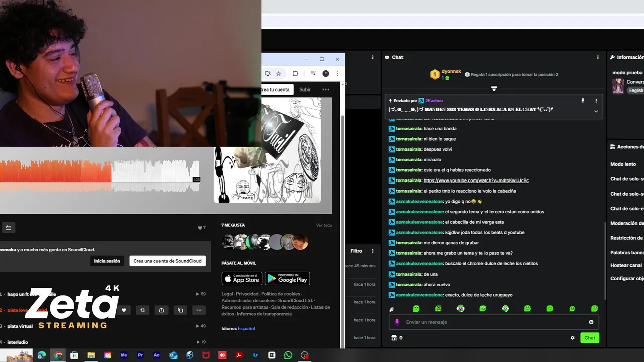Screen dimensions: 644x362
Task: Open Acrobat from the taskbar
Action: click(x=239, y=355)
